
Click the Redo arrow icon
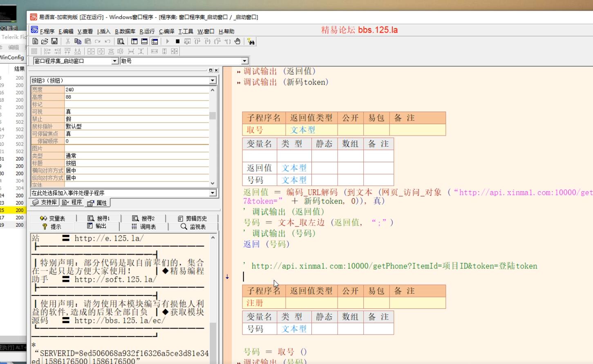(x=98, y=41)
